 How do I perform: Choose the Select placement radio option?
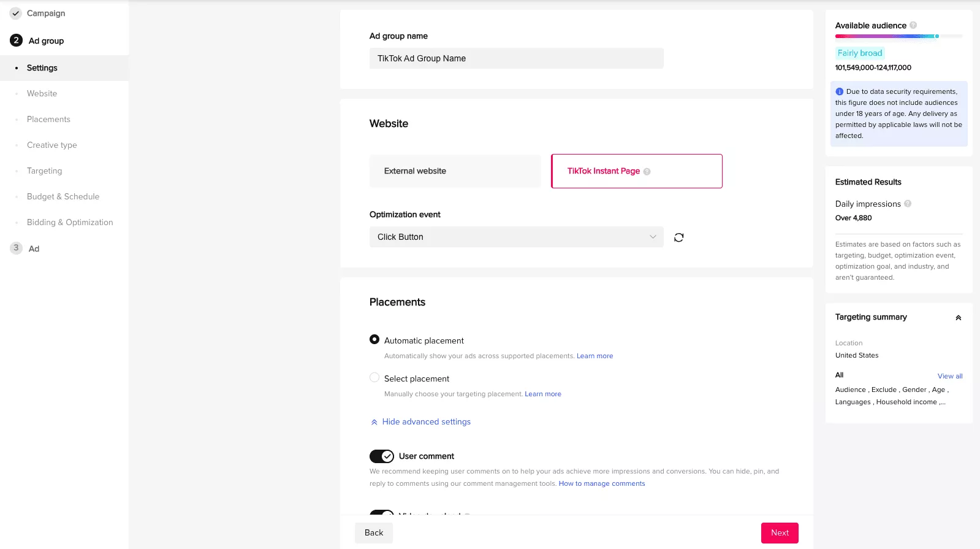pyautogui.click(x=374, y=377)
